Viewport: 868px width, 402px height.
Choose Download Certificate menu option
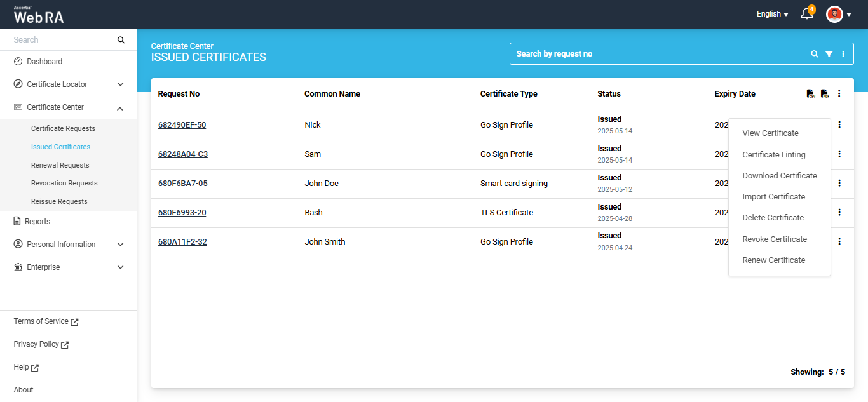[780, 175]
